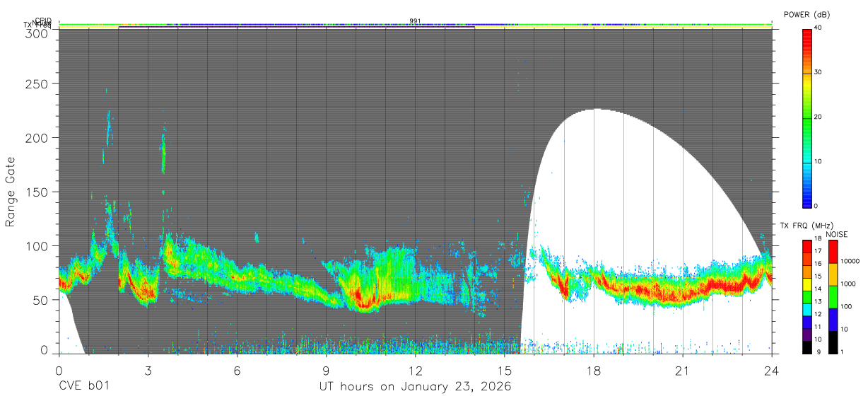Click the NOISE legend title

[837, 234]
